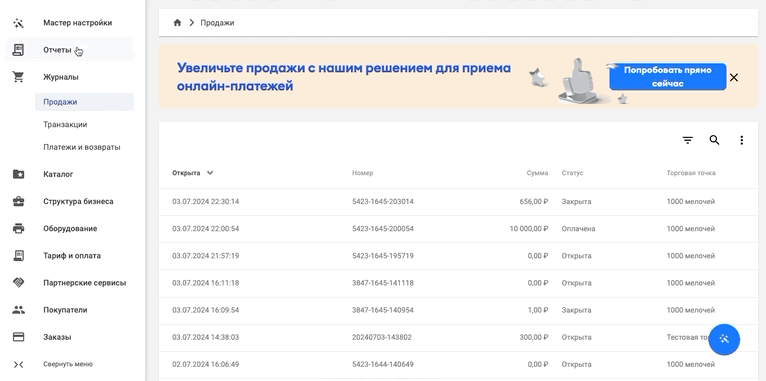Click the briefcase icon for Структура бизнеса
Image resolution: width=766 pixels, height=381 pixels.
(19, 201)
